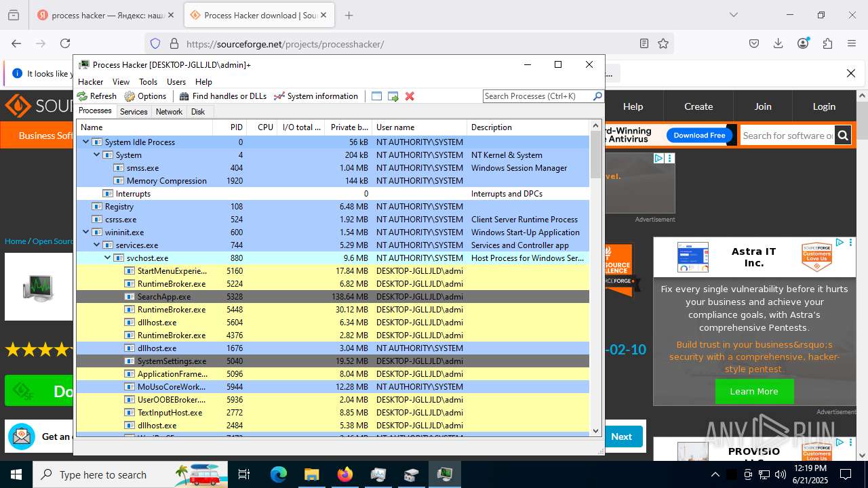Open System information window
The height and width of the screenshot is (488, 868).
coord(315,96)
